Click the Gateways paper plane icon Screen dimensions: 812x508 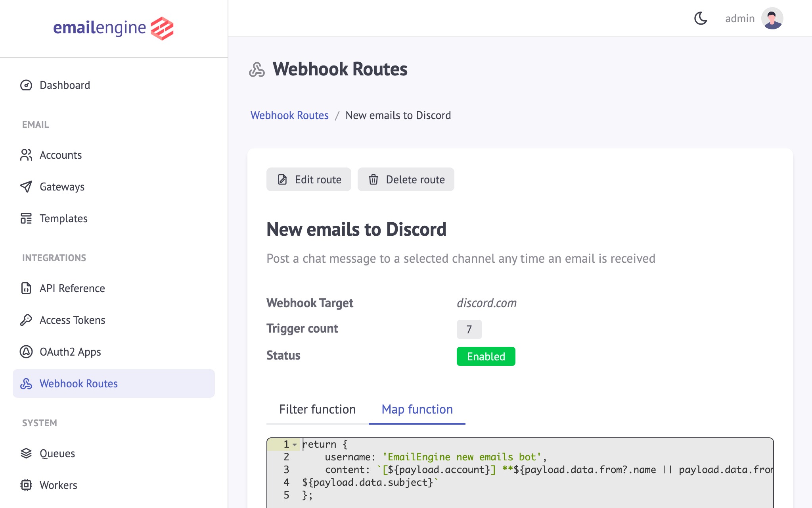click(x=26, y=187)
